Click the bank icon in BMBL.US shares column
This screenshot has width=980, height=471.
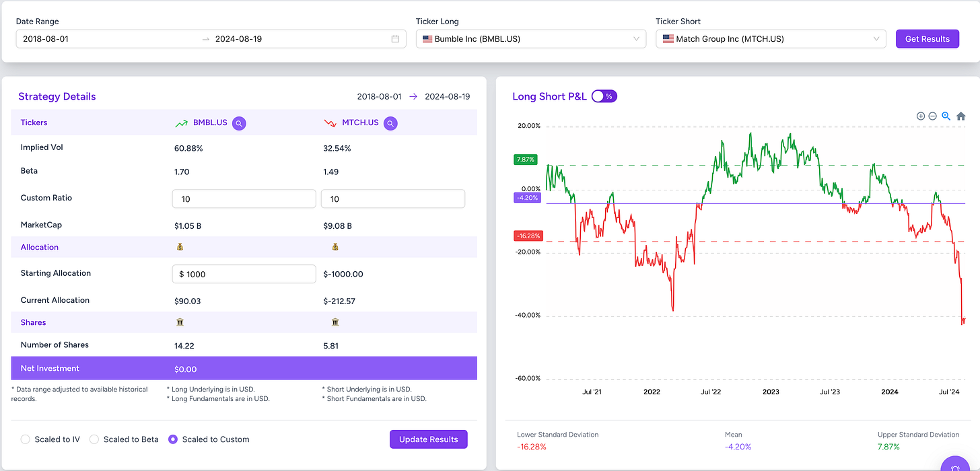click(x=180, y=322)
